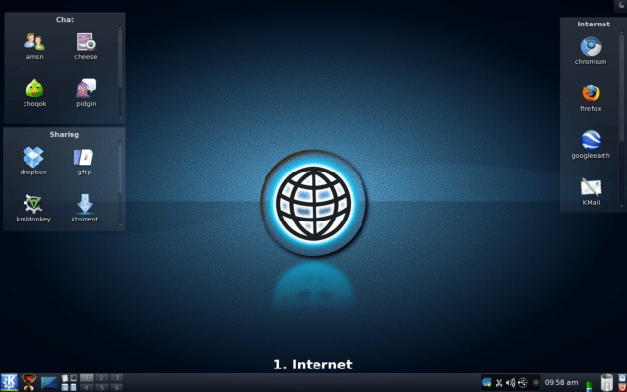This screenshot has width=627, height=392.
Task: Launch dropbox from the Sharing panel
Action: pos(34,157)
